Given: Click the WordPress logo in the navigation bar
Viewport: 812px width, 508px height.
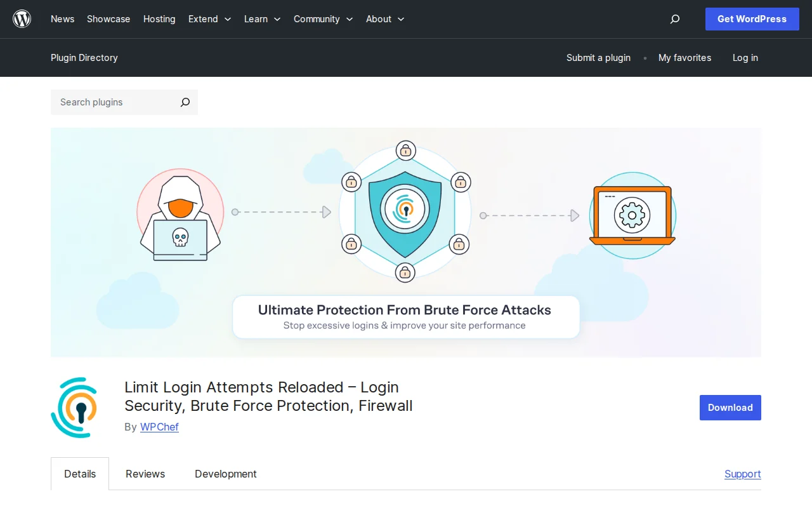Looking at the screenshot, I should 22,18.
